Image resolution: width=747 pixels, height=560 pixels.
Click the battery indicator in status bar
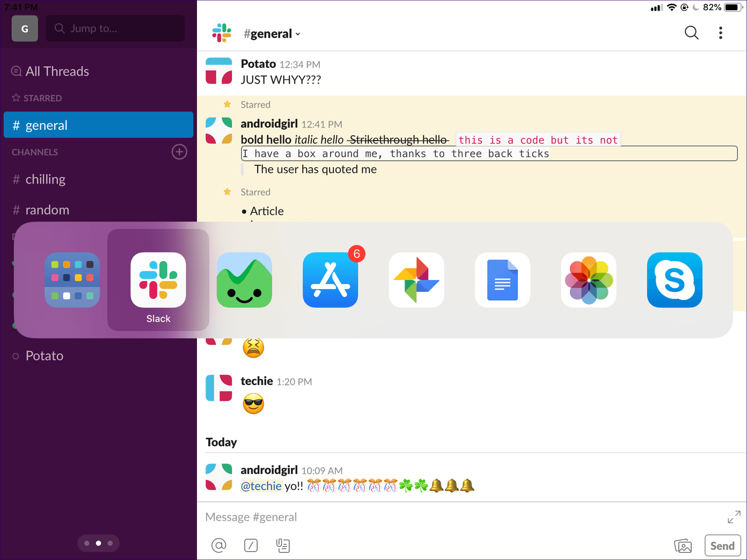pyautogui.click(x=733, y=8)
